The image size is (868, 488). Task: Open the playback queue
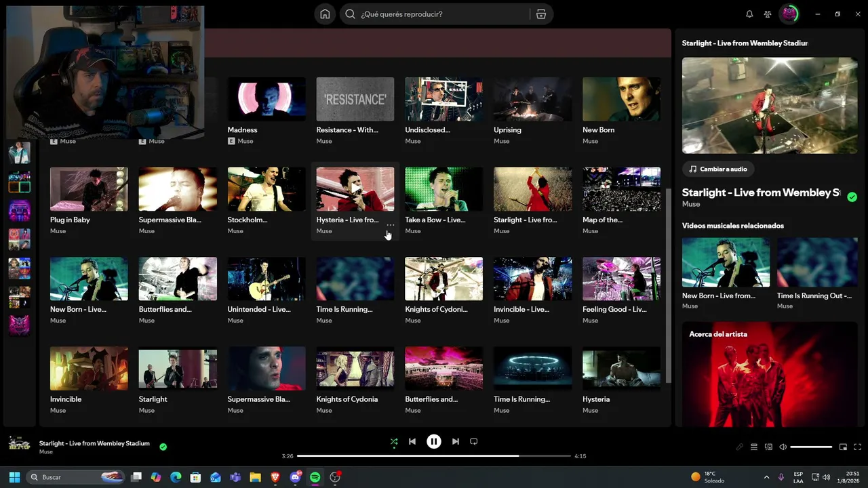754,447
